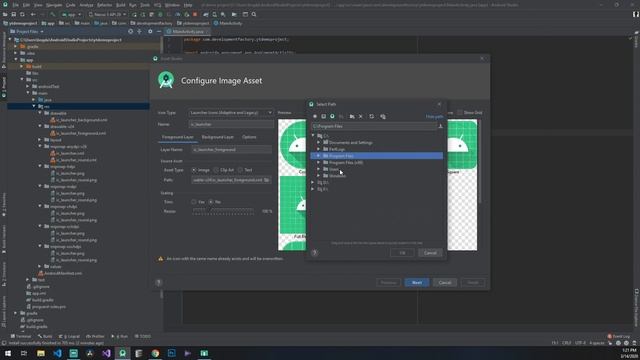Click the Back navigation arrow in toolbar

click(33, 14)
